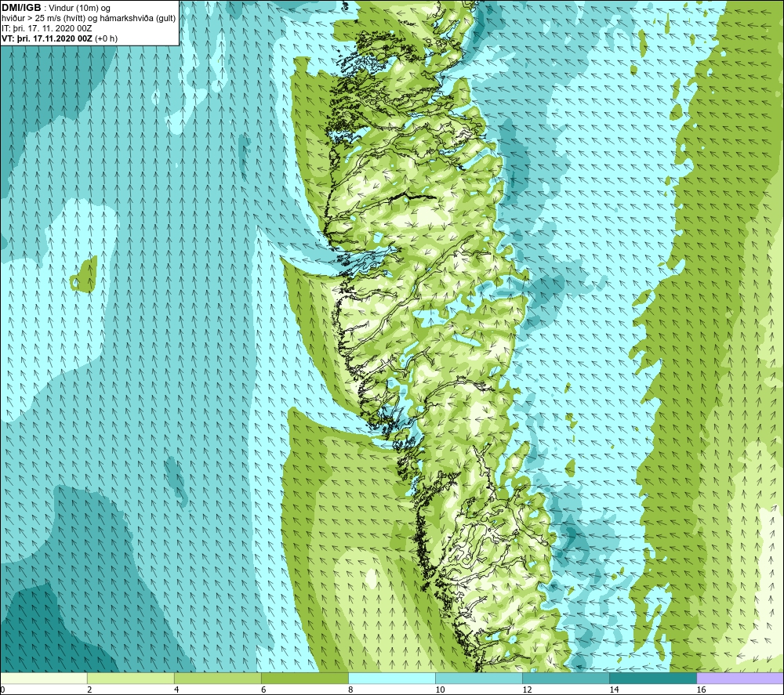
Task: Click the DMI/IGB title text
Action: (21, 8)
